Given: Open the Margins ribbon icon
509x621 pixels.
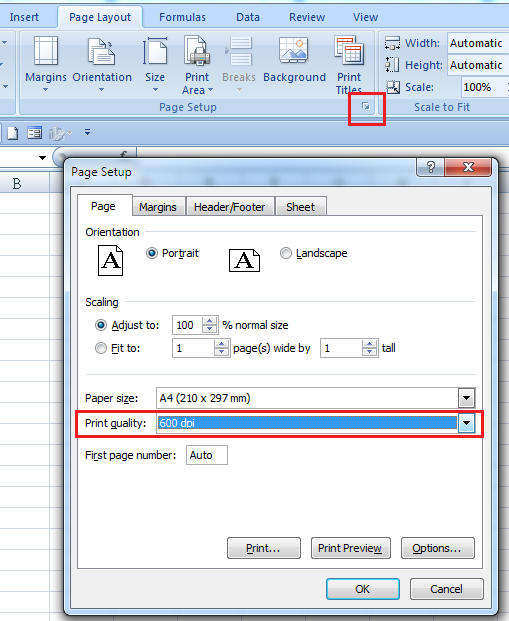Looking at the screenshot, I should 46,51.
